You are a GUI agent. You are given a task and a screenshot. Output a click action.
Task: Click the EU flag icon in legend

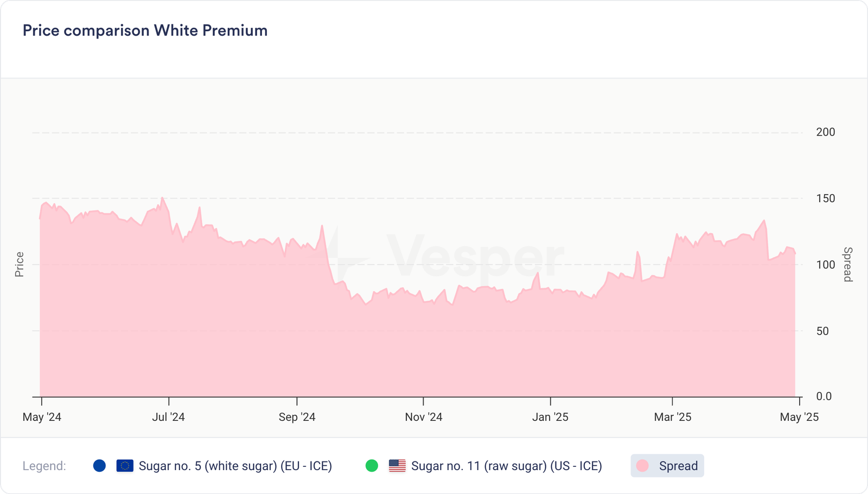(125, 466)
